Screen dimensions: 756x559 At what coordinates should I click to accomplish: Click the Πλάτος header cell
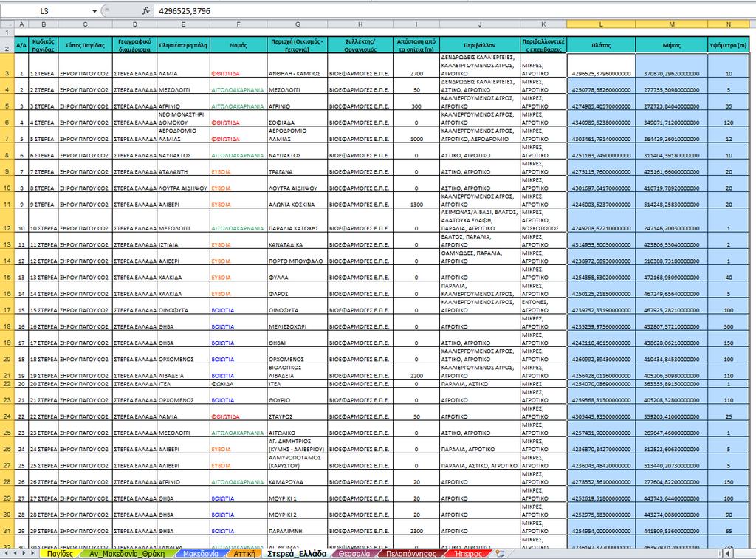pyautogui.click(x=601, y=45)
